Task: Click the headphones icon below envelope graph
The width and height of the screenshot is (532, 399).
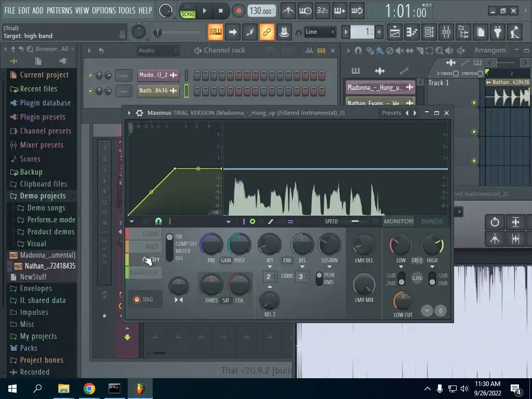Action: (158, 221)
